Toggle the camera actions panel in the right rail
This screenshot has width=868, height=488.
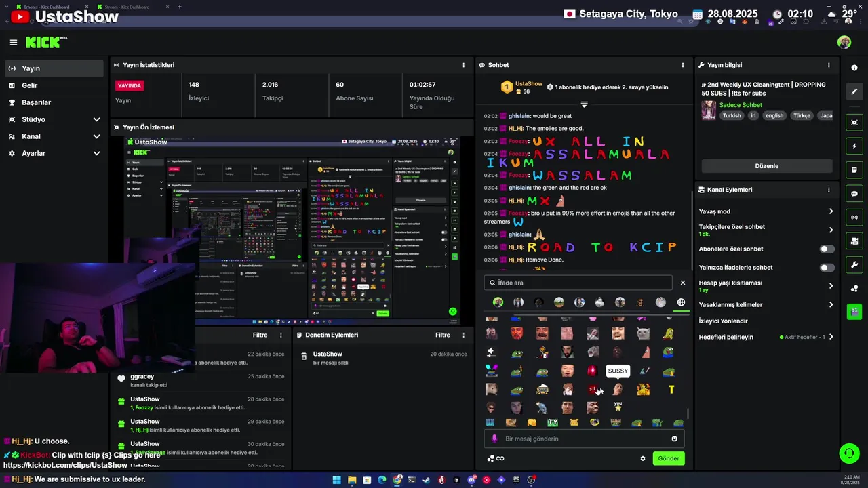point(854,241)
